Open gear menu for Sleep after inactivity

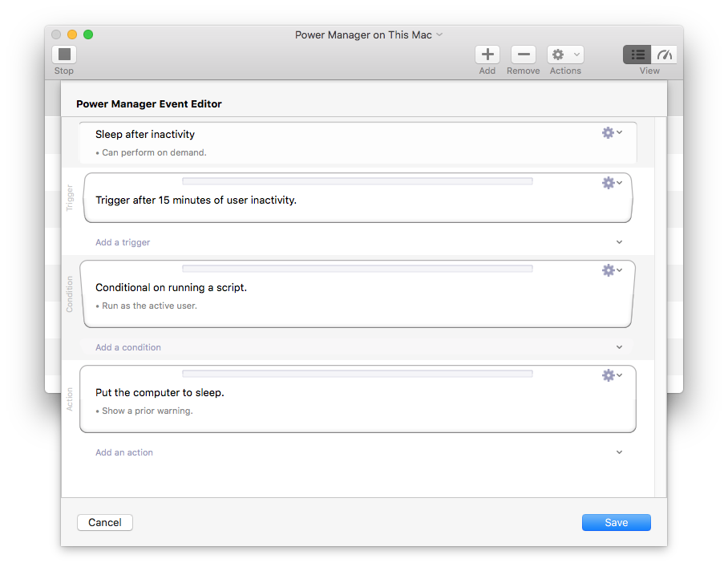pyautogui.click(x=612, y=133)
